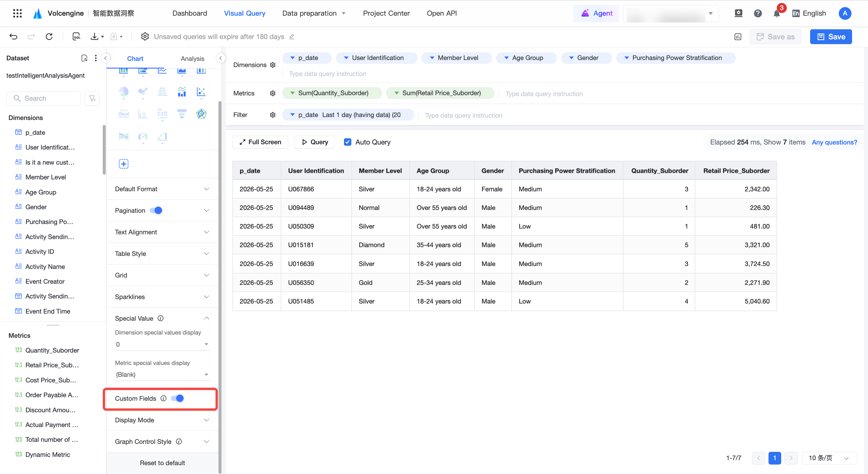Screen dimensions: 868x474
Task: Launch the Agent assistant
Action: (x=596, y=13)
